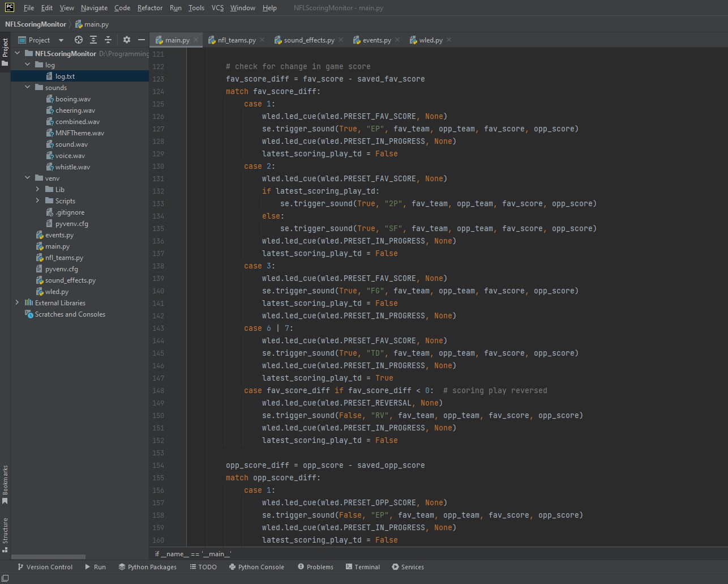Hide the Project panel with minus icon
Viewport: 728px width, 584px height.
pos(142,40)
